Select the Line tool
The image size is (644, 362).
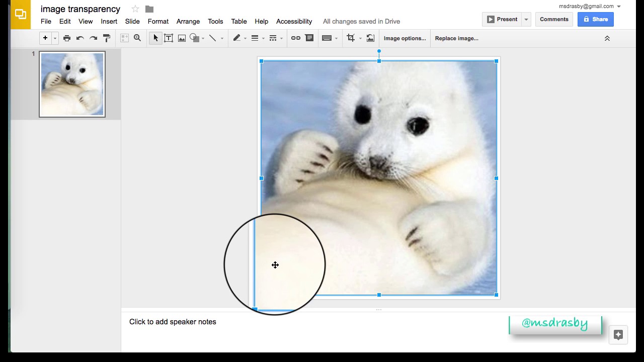coord(212,38)
